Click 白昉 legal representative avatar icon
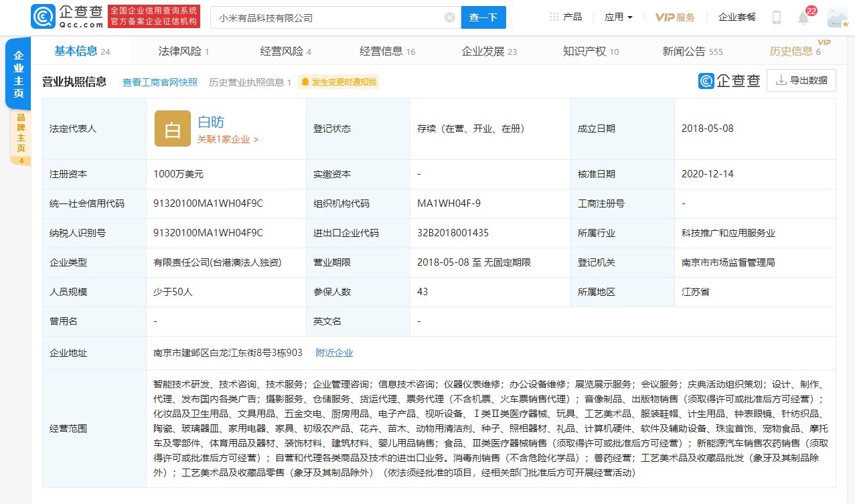The image size is (855, 504). [x=172, y=129]
